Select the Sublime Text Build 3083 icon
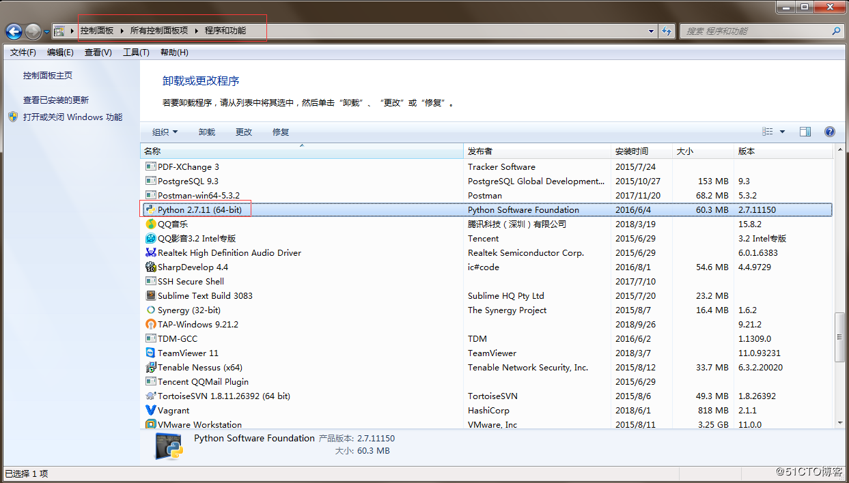Screen dimensions: 849x483 point(151,296)
